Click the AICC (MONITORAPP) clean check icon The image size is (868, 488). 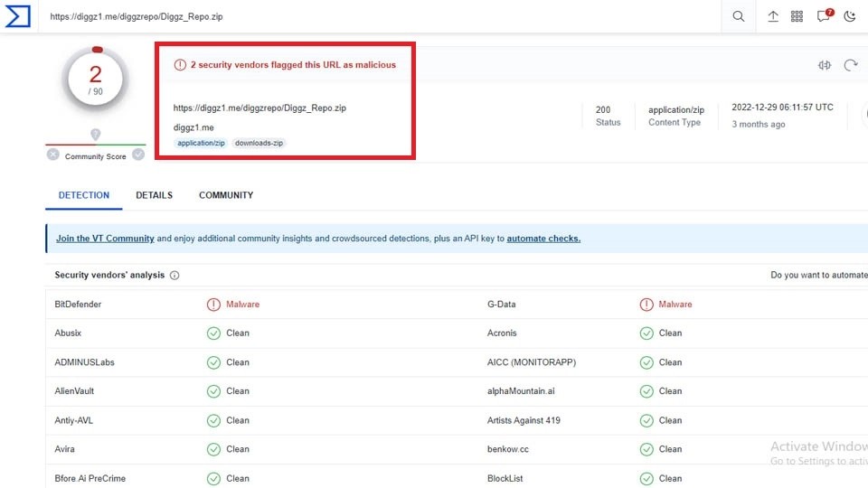(646, 362)
